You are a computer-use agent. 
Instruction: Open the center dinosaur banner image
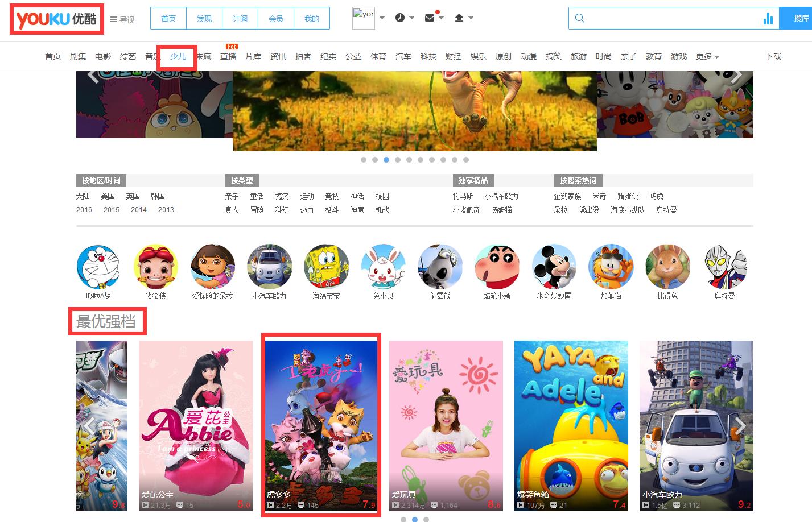coord(415,111)
